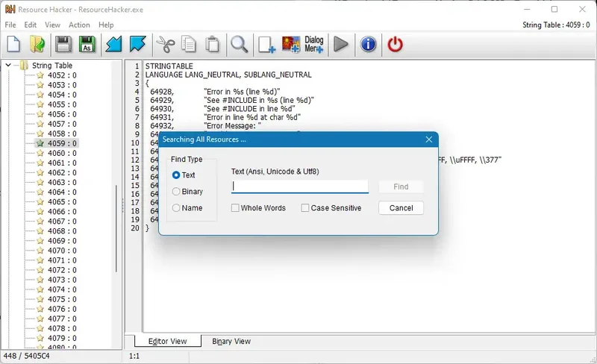Open search with the magnifying glass icon
597x364 pixels.
pyautogui.click(x=239, y=44)
